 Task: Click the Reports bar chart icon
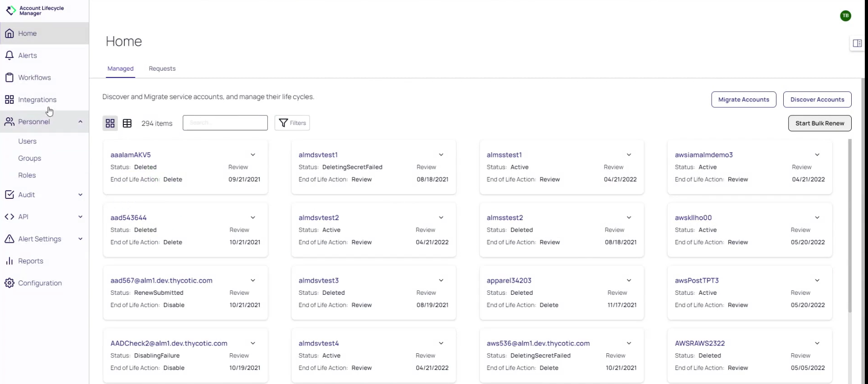(10, 261)
